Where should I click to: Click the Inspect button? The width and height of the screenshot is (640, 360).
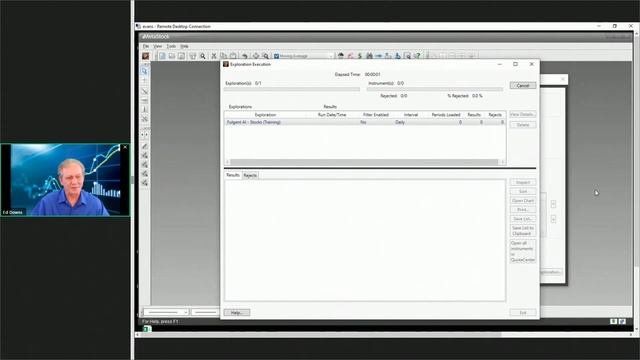click(x=522, y=182)
